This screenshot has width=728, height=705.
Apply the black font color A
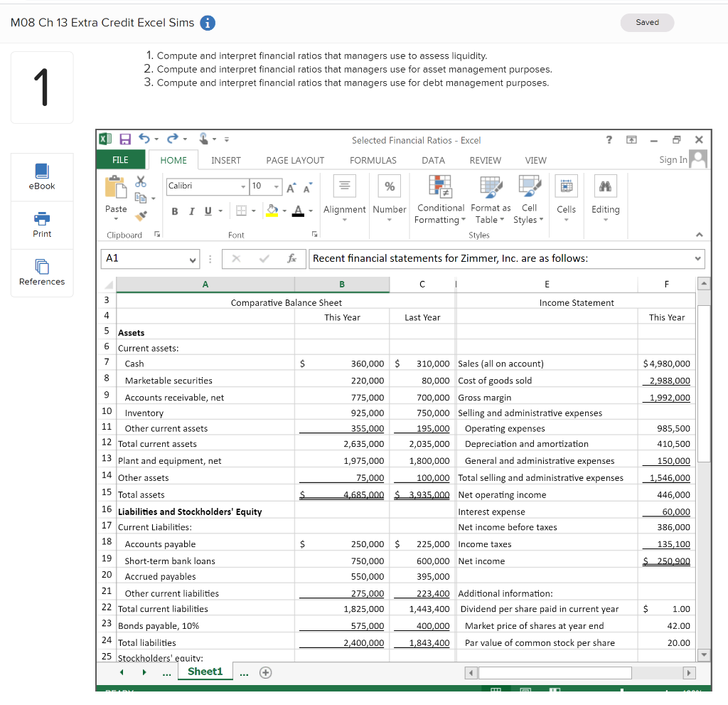point(299,211)
